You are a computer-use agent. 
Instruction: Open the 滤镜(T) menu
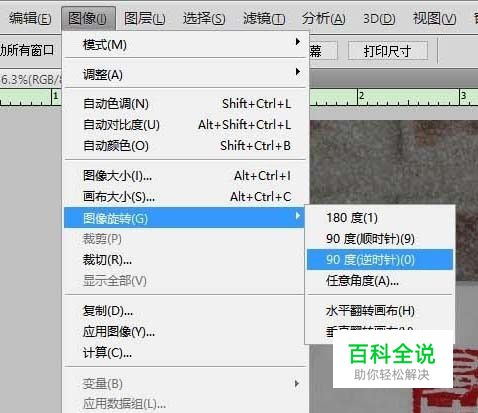tap(263, 18)
